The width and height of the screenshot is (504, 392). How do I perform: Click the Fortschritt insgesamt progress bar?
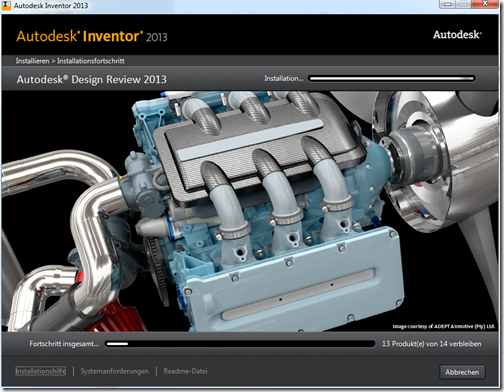pyautogui.click(x=240, y=344)
